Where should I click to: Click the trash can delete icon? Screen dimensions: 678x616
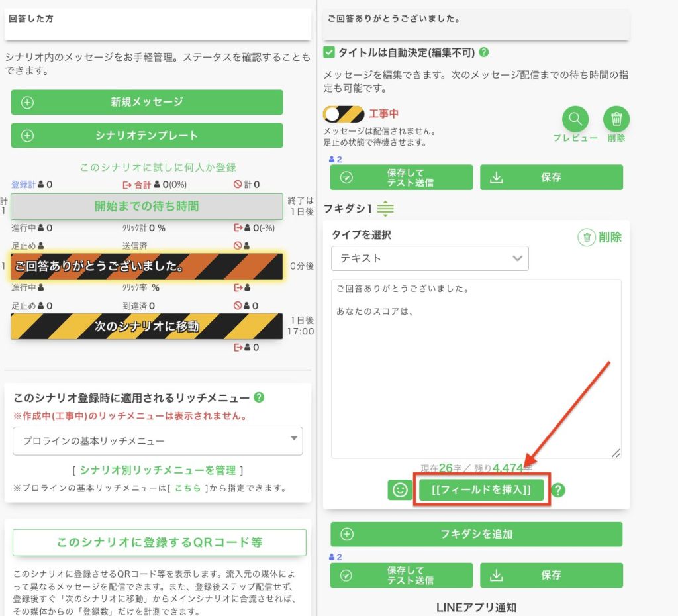(x=616, y=119)
